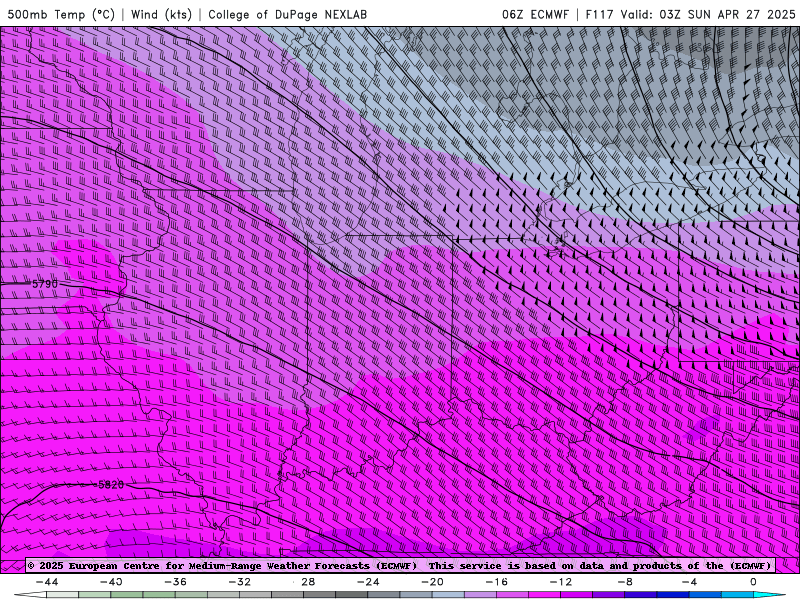800x600 pixels.
Task: Select the 'College of DuPage NEXLAB' text
Action: click(x=287, y=14)
